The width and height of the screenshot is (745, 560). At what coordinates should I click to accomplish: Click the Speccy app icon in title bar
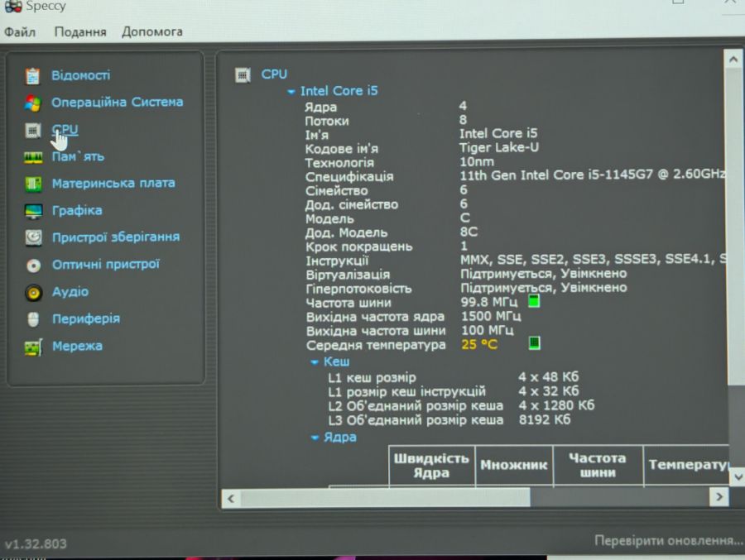click(x=12, y=6)
